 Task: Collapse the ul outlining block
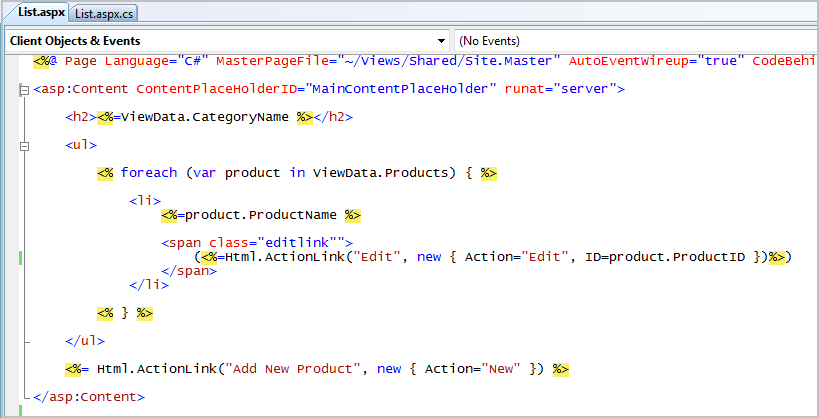pos(24,147)
